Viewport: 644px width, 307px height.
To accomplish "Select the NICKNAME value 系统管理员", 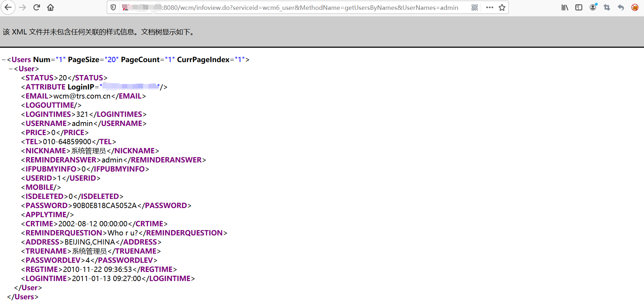I will pyautogui.click(x=89, y=151).
